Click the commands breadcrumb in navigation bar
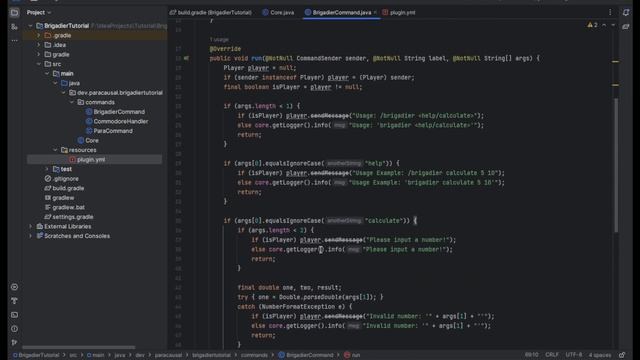Screen dimensions: 640x360 coord(254,355)
